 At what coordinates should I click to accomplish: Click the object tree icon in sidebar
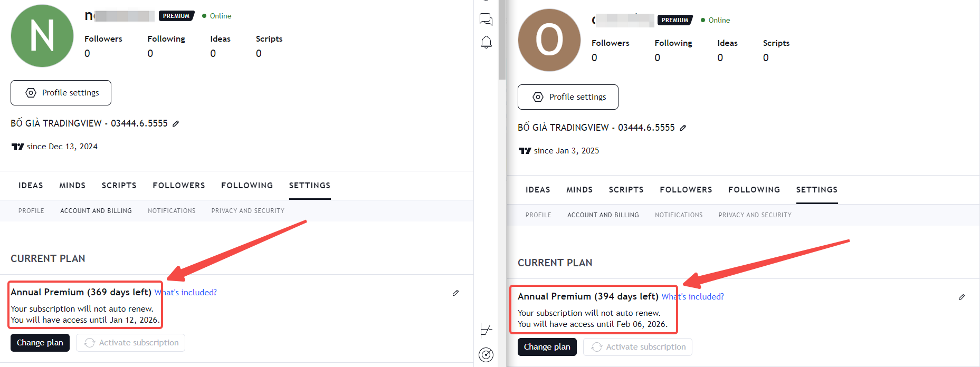tap(486, 331)
